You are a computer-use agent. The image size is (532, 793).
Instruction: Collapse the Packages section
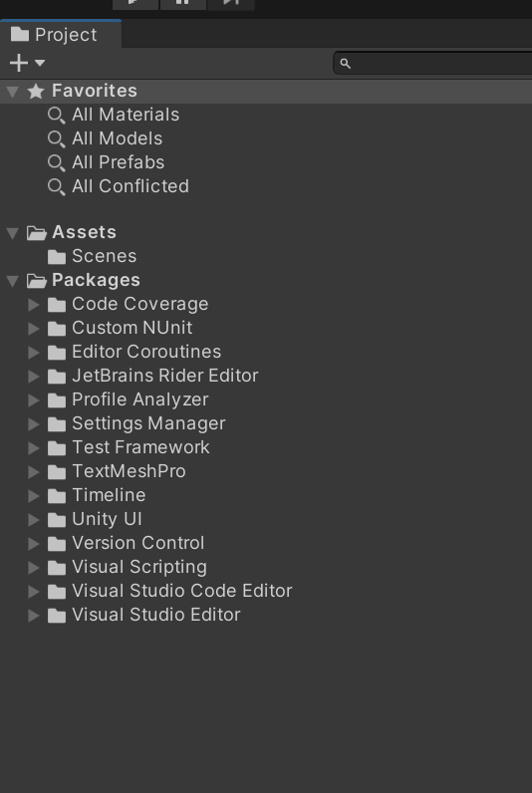coord(13,281)
